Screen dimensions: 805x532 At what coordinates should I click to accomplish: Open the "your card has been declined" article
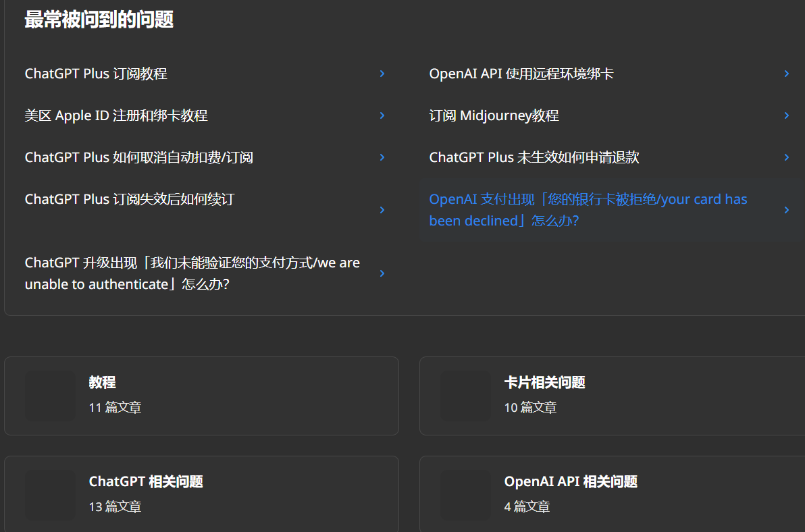(588, 210)
